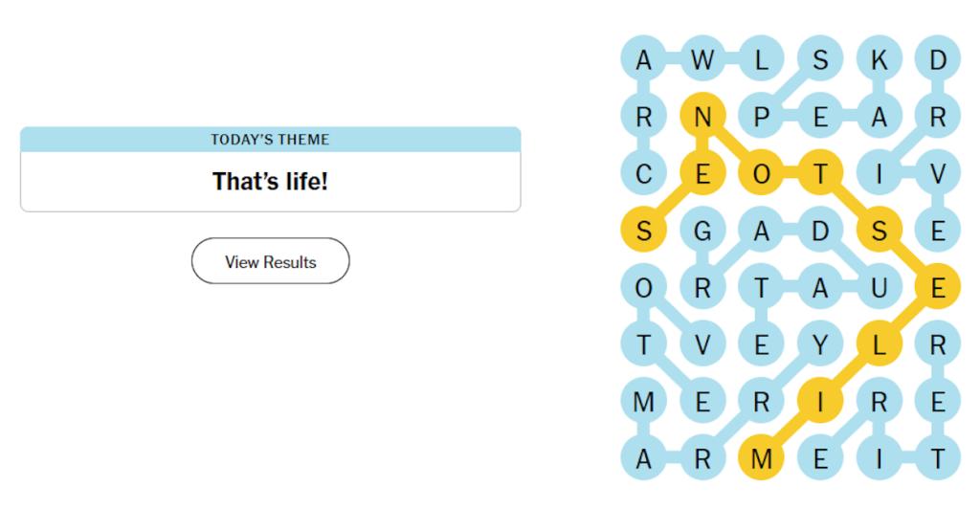Choose the yellow letter L tile
Screen dimensions: 980x531
click(879, 344)
